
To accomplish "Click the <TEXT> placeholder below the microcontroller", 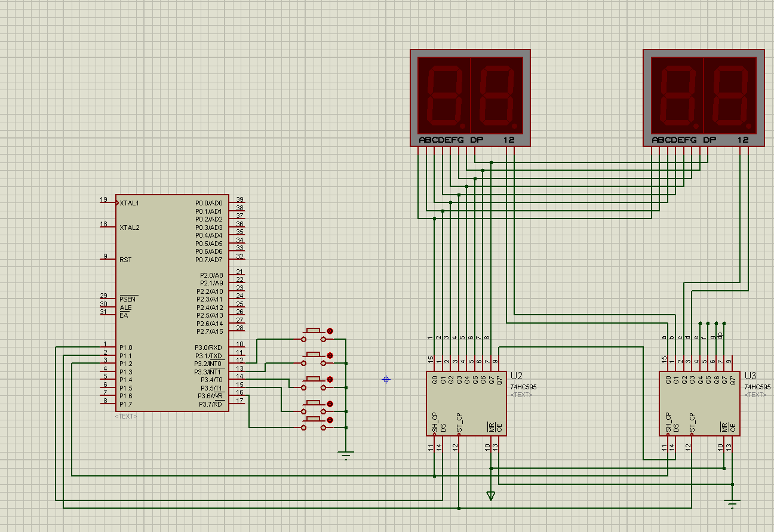I will (x=126, y=416).
